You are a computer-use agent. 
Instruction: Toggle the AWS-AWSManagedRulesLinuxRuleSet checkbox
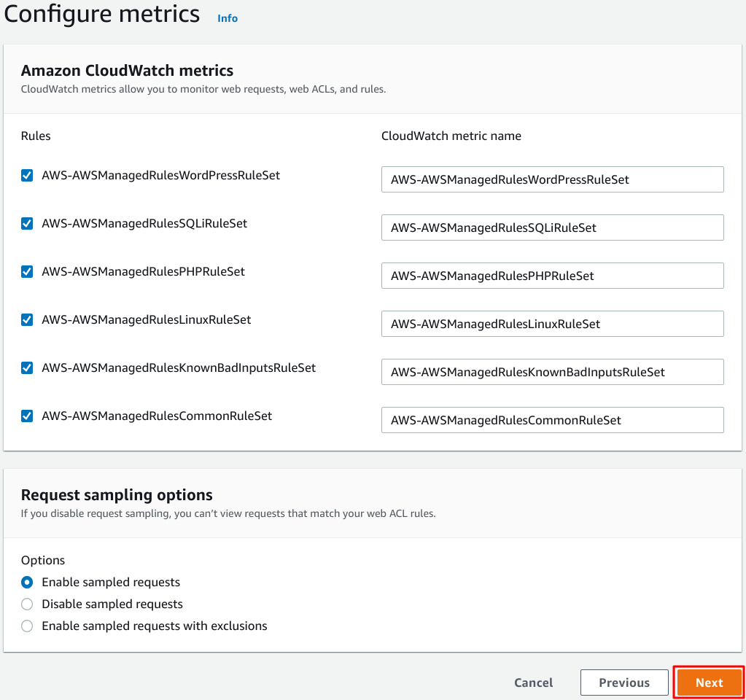tap(27, 320)
